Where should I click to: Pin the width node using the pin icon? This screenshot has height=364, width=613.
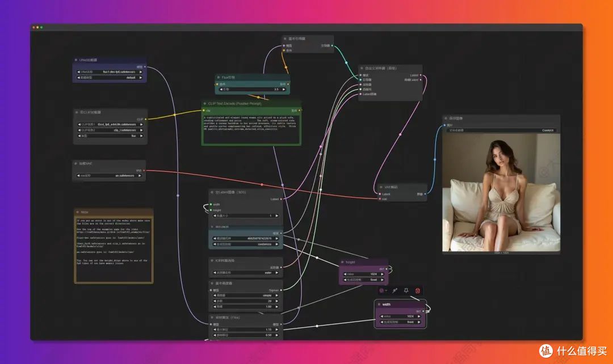point(406,290)
